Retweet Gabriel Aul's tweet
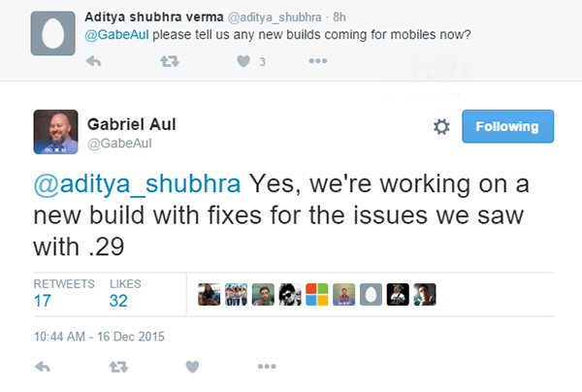The height and width of the screenshot is (392, 582). (x=118, y=367)
